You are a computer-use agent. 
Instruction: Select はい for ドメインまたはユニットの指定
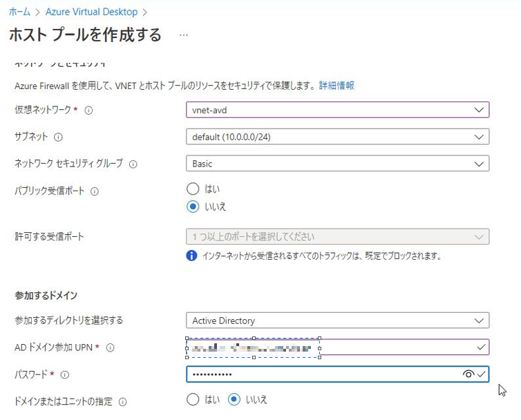pos(193,399)
